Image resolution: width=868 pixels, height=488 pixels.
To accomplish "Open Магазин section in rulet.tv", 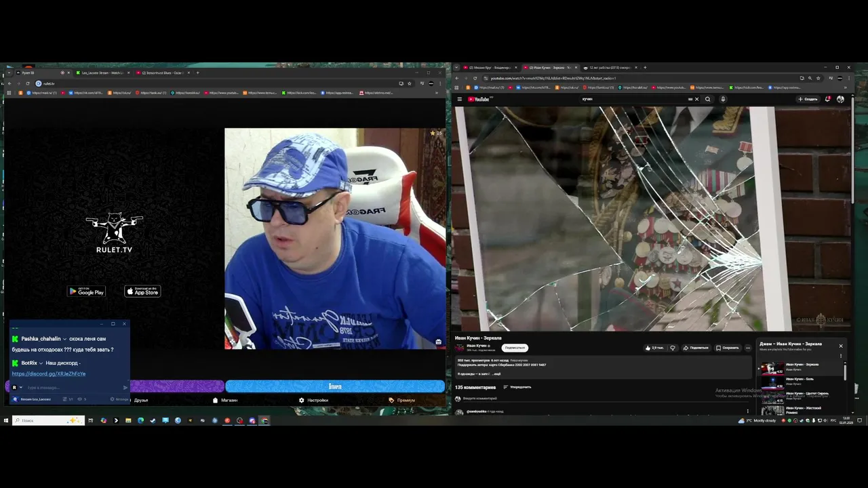I will click(x=225, y=400).
